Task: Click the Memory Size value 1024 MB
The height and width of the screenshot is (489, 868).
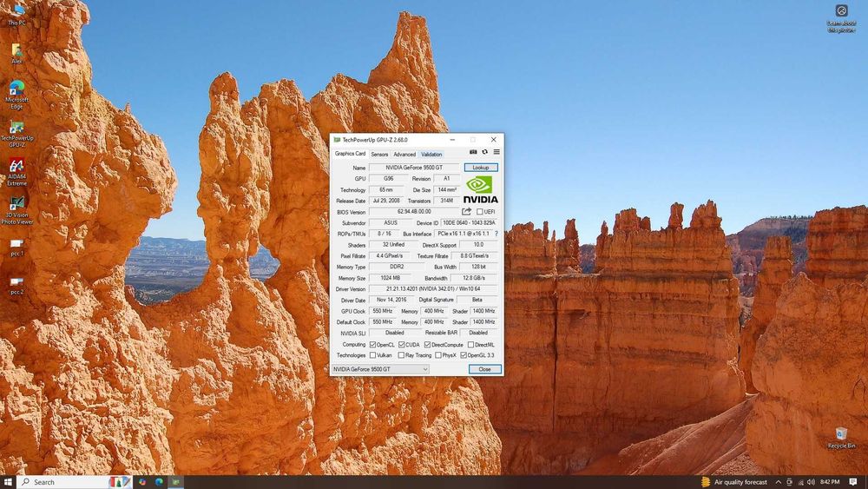Action: 391,278
